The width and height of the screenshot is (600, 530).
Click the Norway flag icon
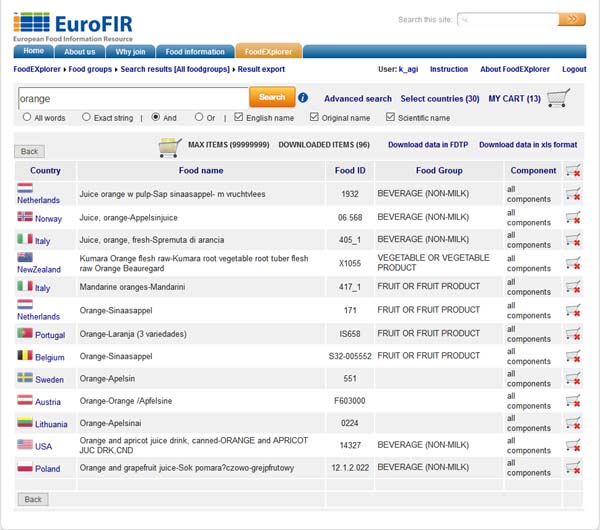[25, 217]
